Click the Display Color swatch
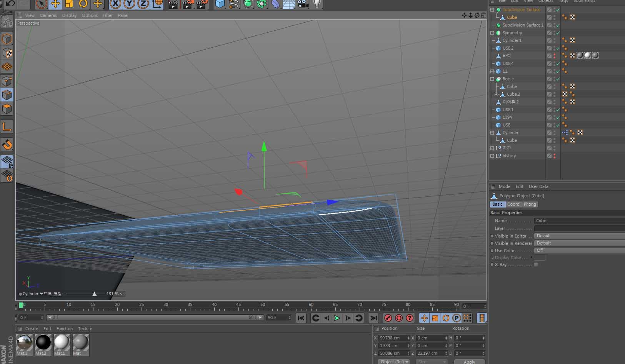The width and height of the screenshot is (625, 364). click(540, 258)
